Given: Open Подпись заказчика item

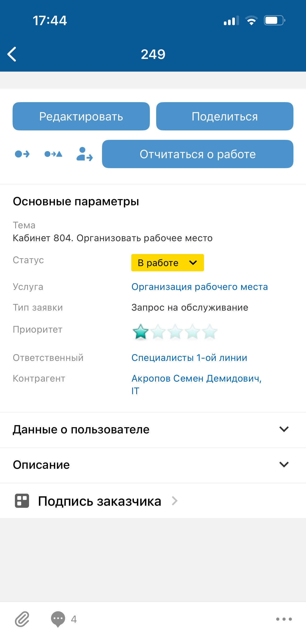Looking at the screenshot, I should coord(100,501).
